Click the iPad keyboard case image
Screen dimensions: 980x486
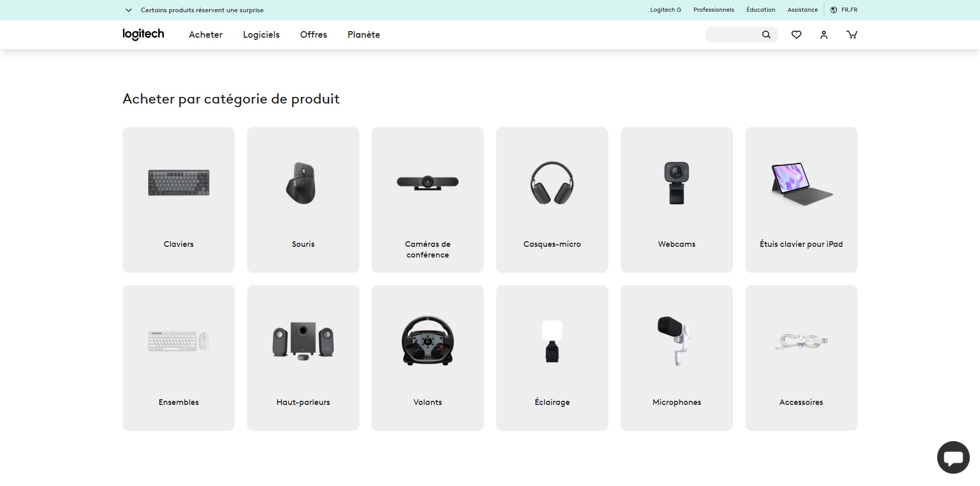click(801, 184)
